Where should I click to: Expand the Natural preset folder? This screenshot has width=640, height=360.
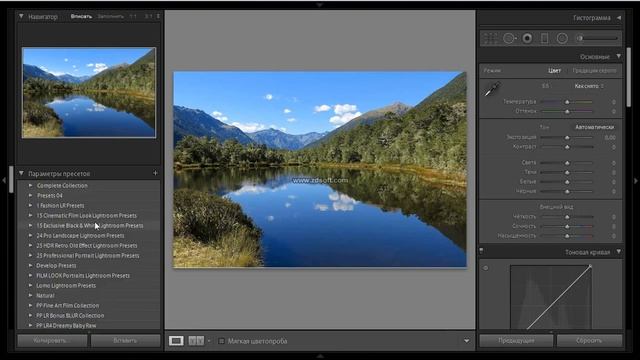click(31, 295)
